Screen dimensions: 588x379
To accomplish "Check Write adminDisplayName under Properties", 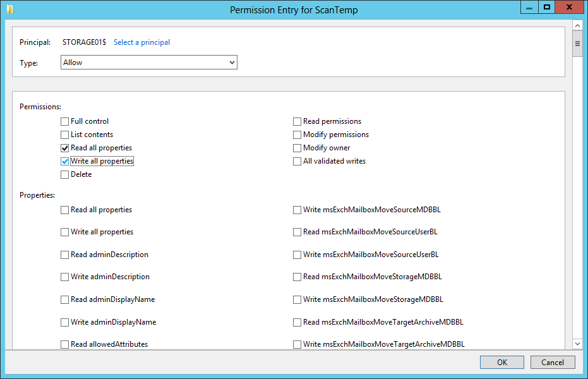I will click(x=64, y=322).
